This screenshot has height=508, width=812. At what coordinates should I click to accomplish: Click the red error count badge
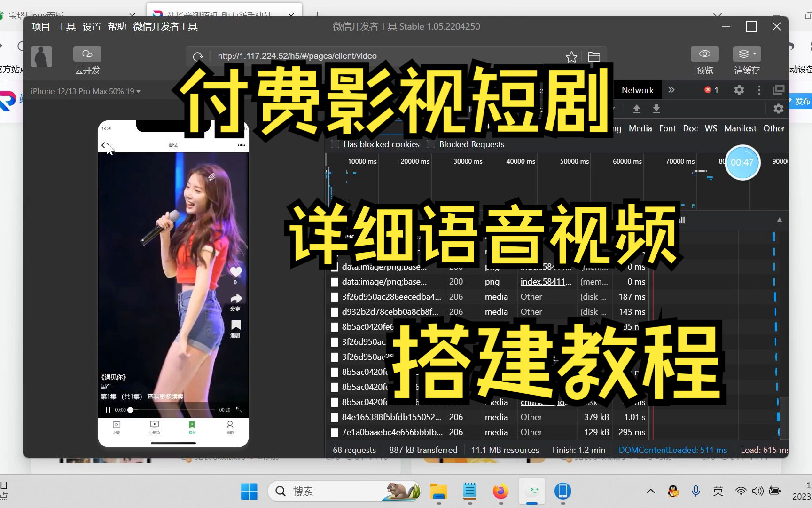(711, 90)
